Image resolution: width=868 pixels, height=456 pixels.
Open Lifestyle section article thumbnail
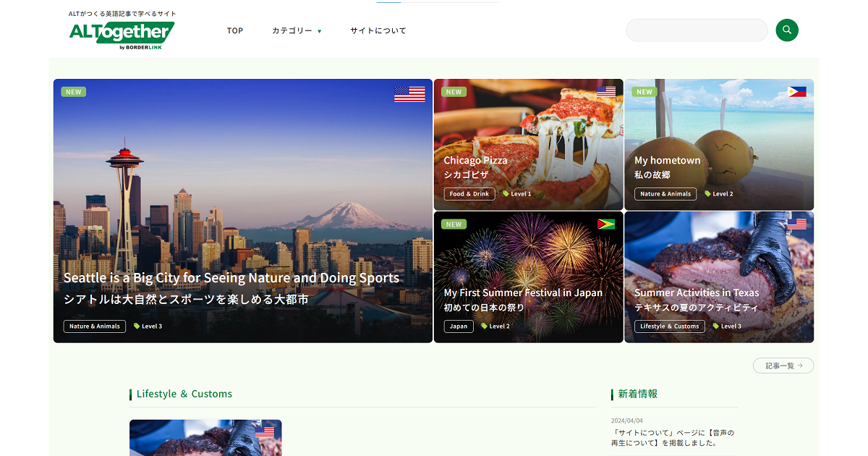click(x=205, y=438)
